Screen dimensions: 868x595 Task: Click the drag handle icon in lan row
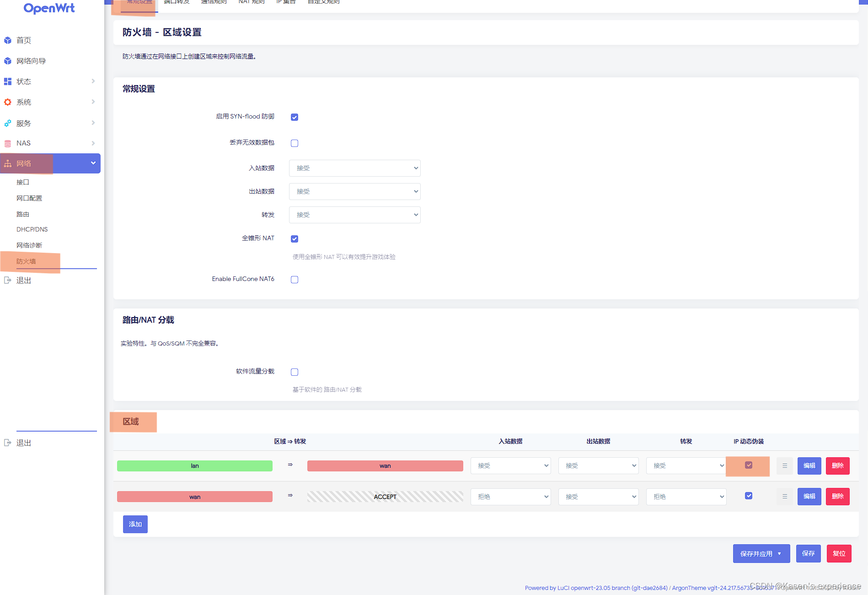785,466
